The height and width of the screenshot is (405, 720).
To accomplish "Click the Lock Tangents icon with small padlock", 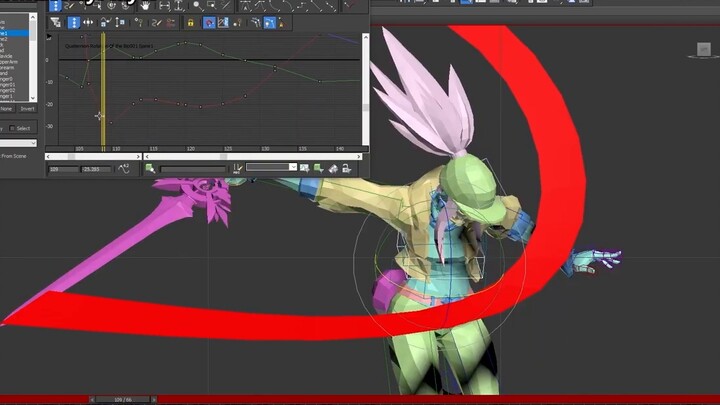I will [281, 22].
